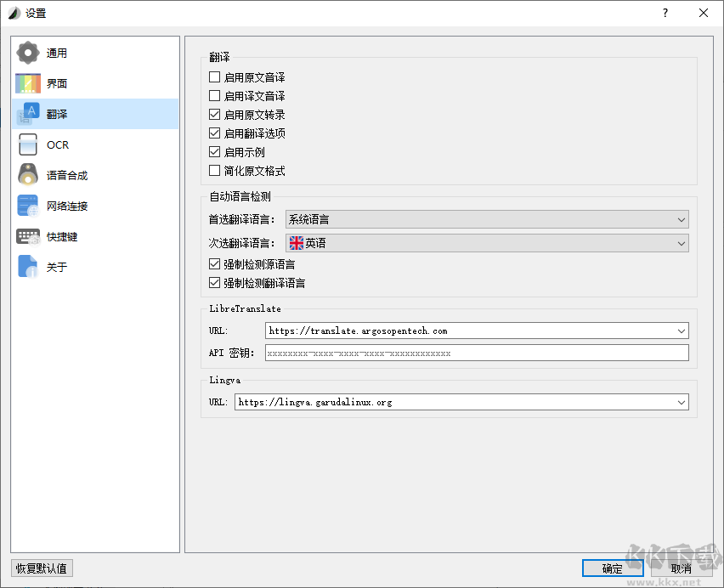Viewport: 724px width, 588px height.
Task: Click the gear icon for 通用 settings
Action: (x=28, y=53)
